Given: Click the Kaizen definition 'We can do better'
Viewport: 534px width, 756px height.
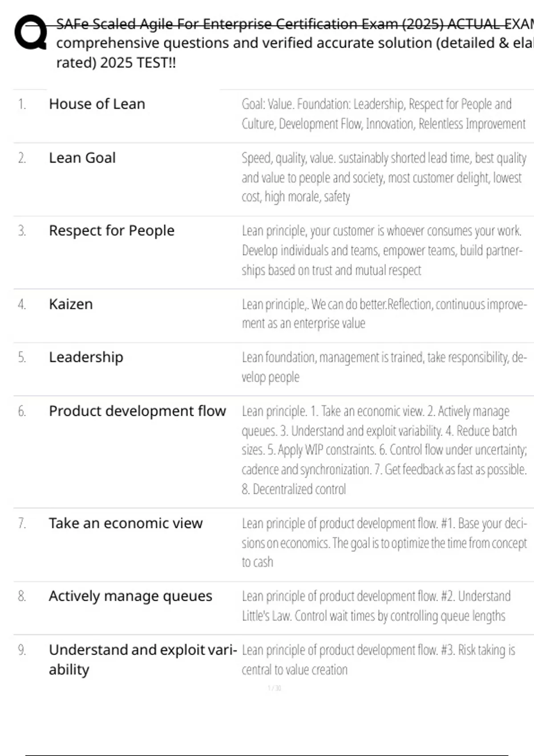Looking at the screenshot, I should [383, 314].
